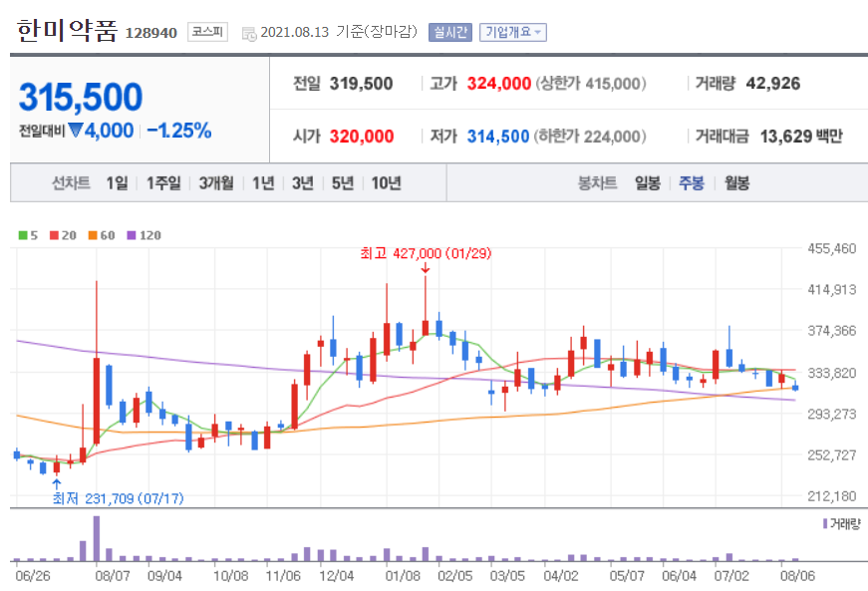Click the tallest volume bar at 08/07

[x=97, y=538]
